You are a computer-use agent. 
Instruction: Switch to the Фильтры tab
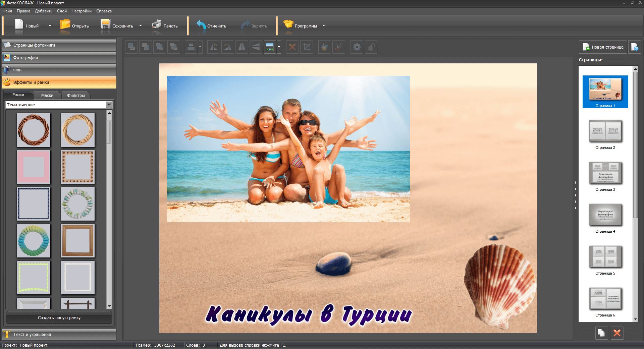coord(76,96)
